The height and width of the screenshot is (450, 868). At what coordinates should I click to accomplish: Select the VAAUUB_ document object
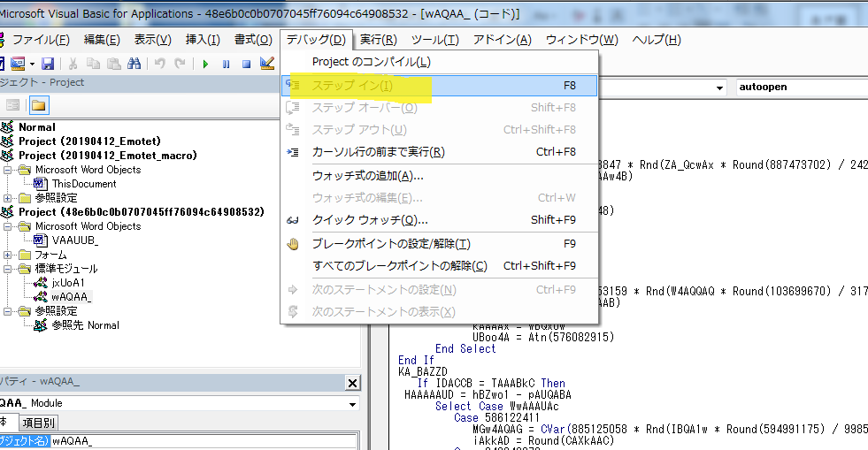point(74,240)
